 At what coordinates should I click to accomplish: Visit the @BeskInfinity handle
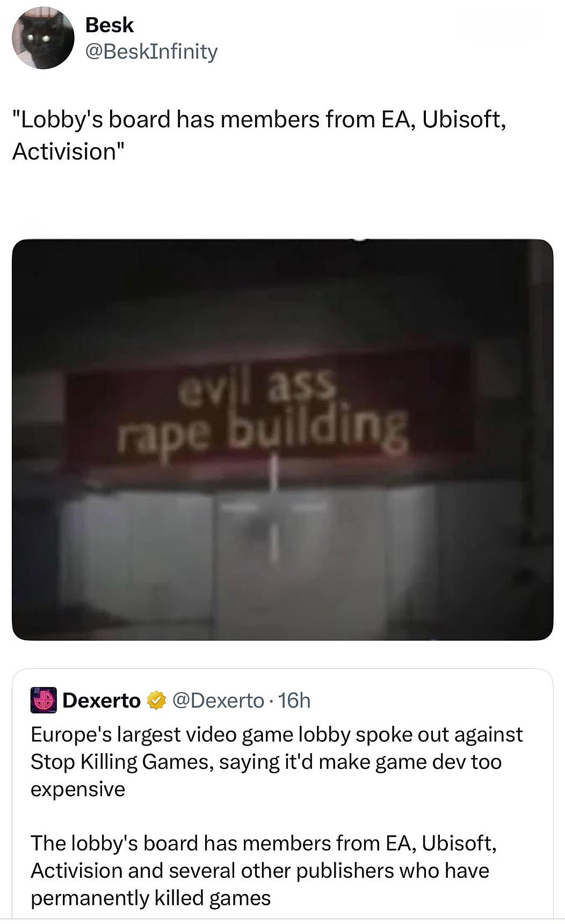(151, 52)
